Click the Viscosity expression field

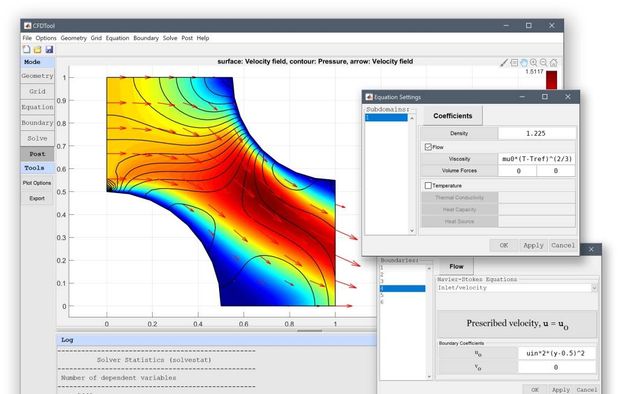536,159
